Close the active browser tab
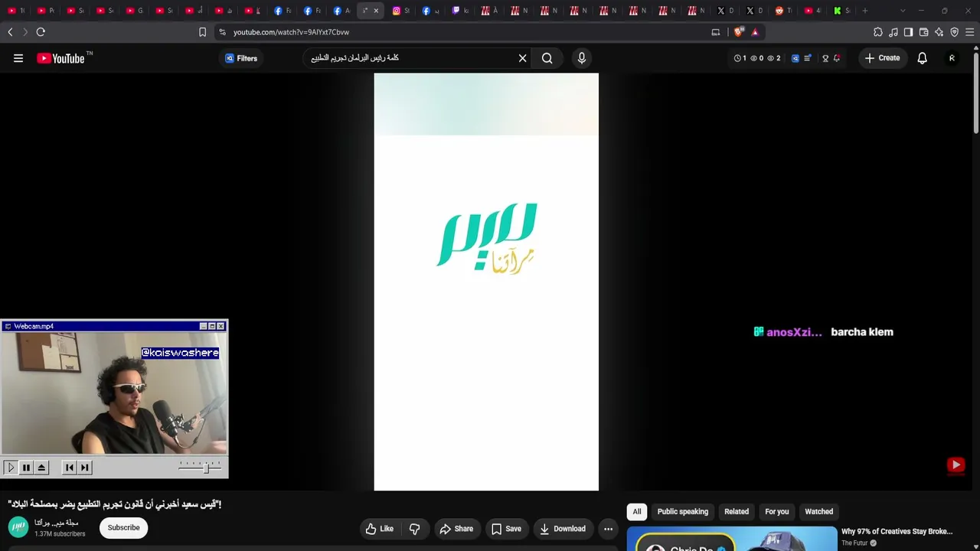 tap(376, 11)
